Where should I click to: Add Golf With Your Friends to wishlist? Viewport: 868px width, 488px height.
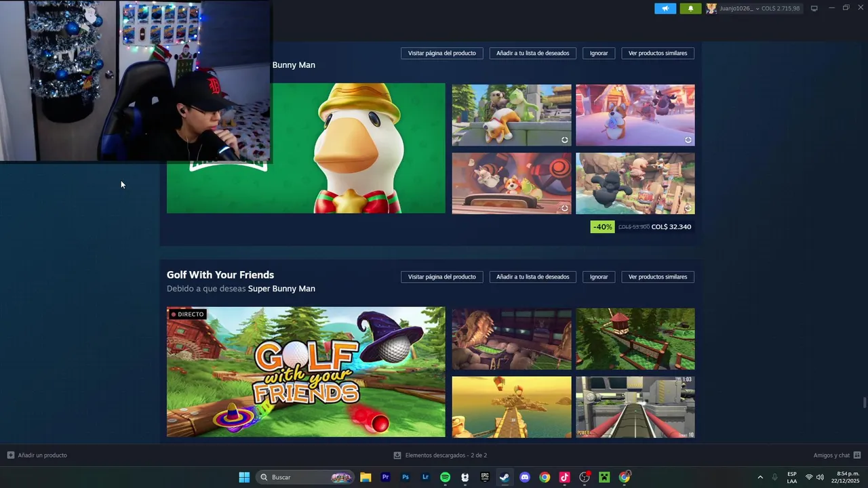[533, 277]
